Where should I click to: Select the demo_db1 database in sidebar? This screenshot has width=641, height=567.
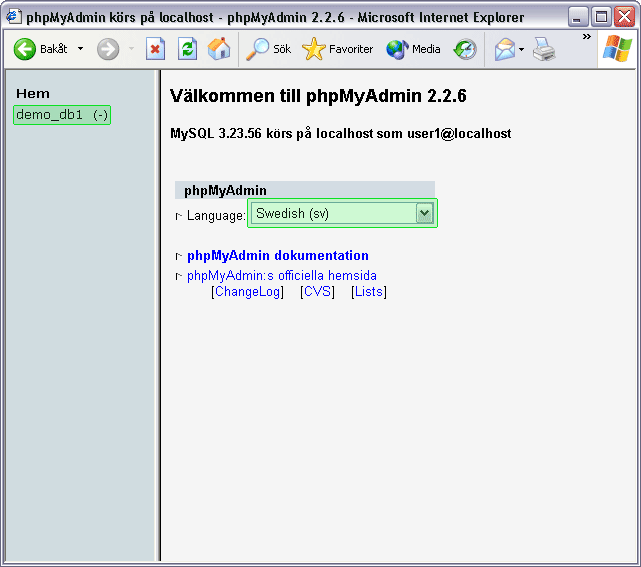coord(49,115)
